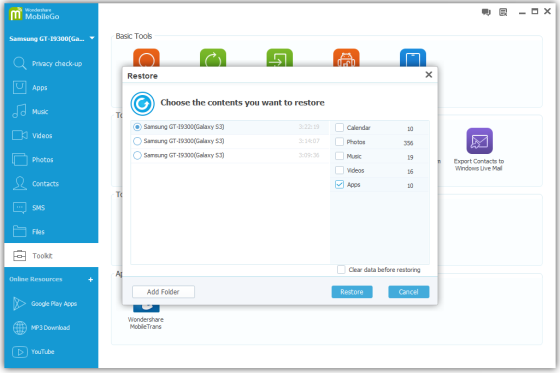Click the Files folder icon in sidebar

click(x=19, y=231)
